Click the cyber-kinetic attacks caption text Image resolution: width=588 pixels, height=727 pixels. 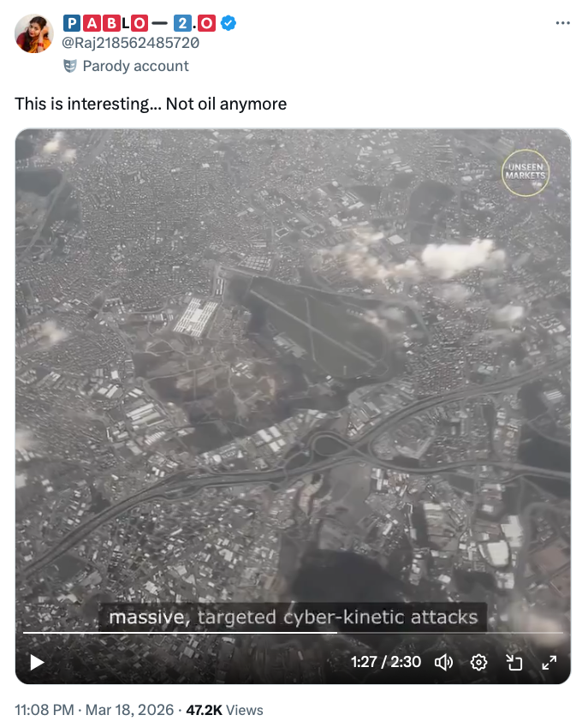pos(381,617)
